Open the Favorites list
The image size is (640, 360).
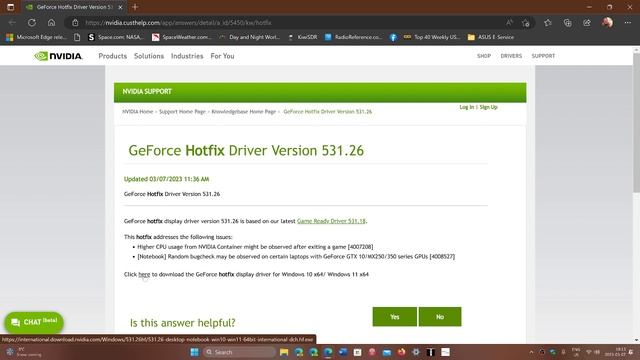(x=548, y=23)
